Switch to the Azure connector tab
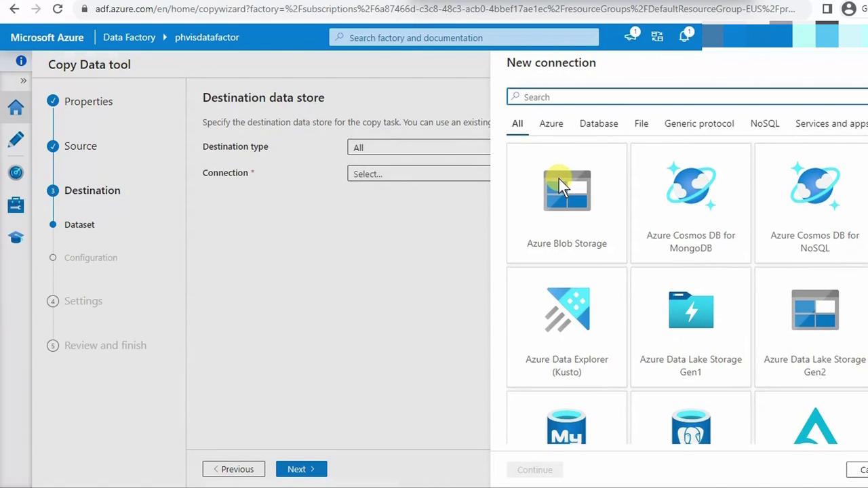The image size is (868, 488). pyautogui.click(x=551, y=123)
